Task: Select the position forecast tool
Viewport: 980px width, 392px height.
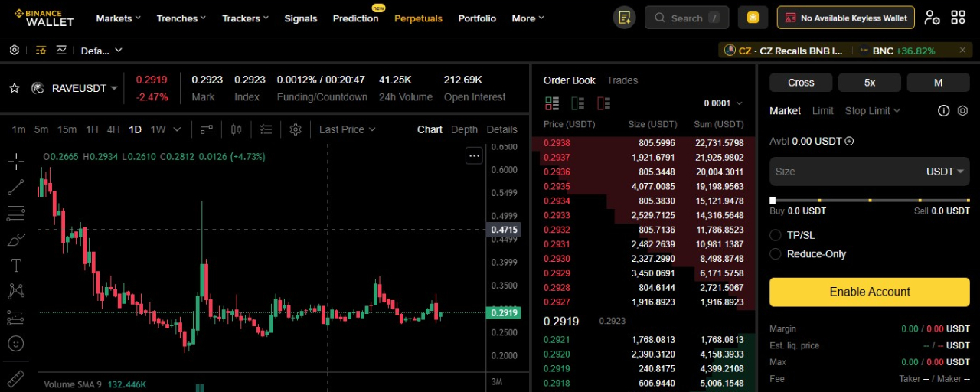Action: coord(15,317)
